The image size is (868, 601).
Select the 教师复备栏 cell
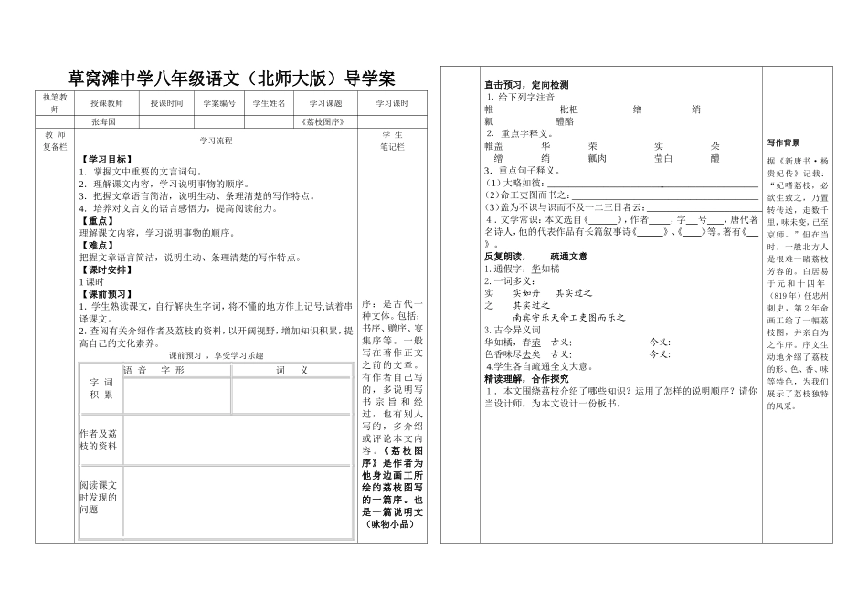55,142
